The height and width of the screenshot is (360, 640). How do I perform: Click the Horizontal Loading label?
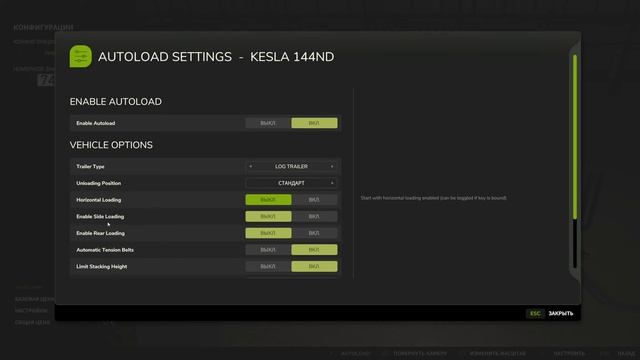tap(98, 200)
